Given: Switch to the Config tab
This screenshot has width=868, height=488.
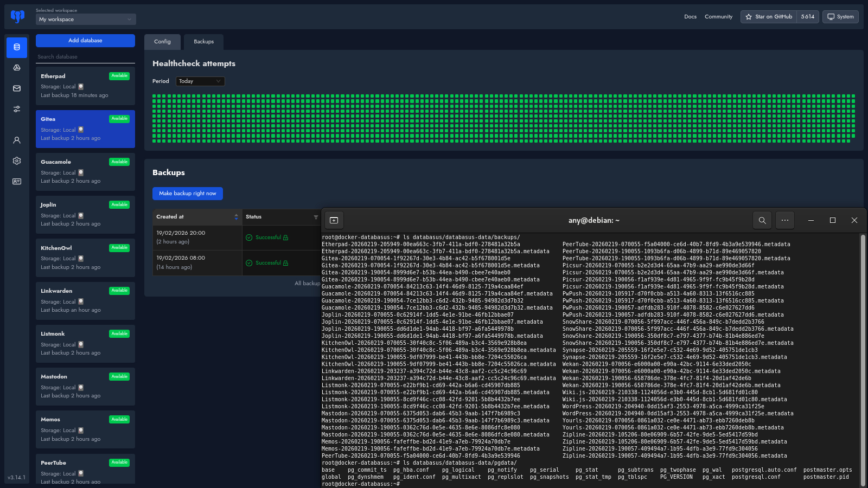Looking at the screenshot, I should 162,42.
